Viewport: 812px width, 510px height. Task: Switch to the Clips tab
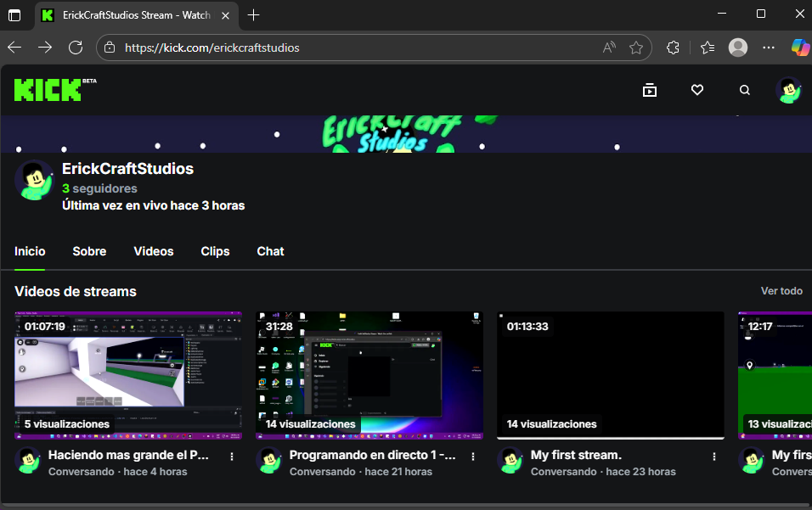pos(215,251)
